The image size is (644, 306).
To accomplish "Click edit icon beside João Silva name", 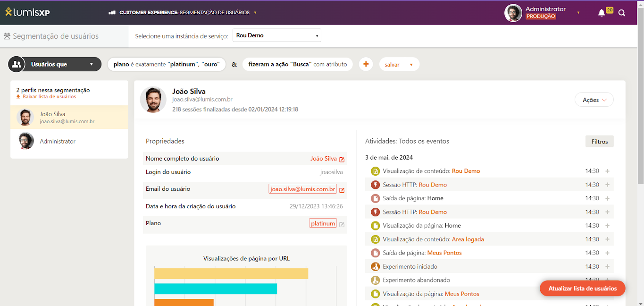I will tap(342, 159).
